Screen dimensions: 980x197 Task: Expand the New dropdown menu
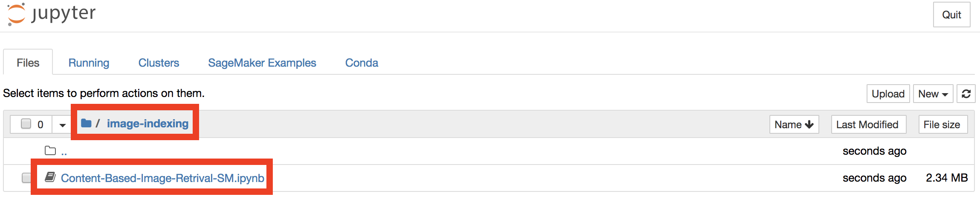933,94
